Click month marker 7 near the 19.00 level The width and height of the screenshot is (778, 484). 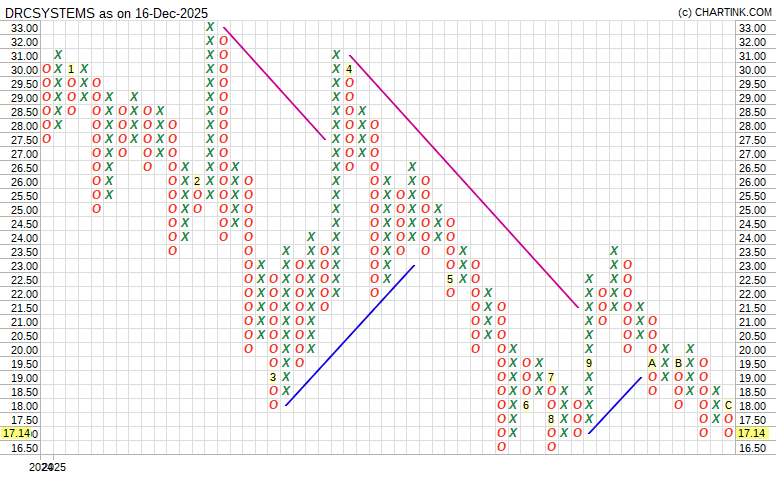click(x=551, y=377)
